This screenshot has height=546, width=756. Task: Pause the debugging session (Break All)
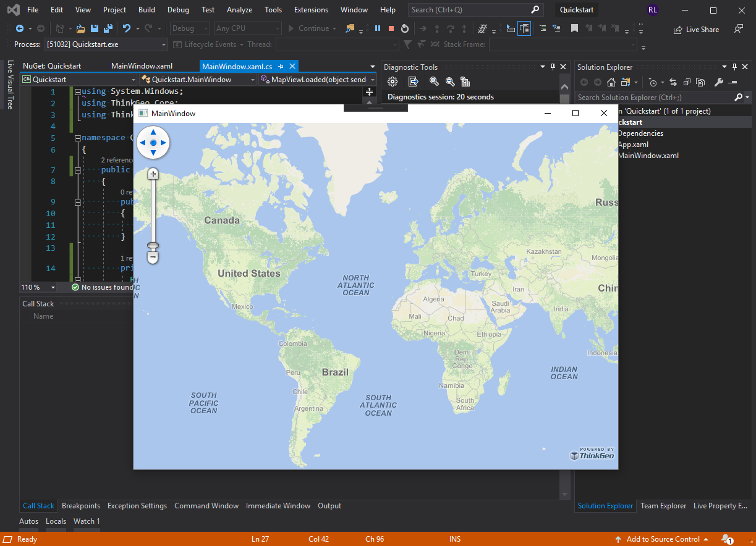coord(377,28)
